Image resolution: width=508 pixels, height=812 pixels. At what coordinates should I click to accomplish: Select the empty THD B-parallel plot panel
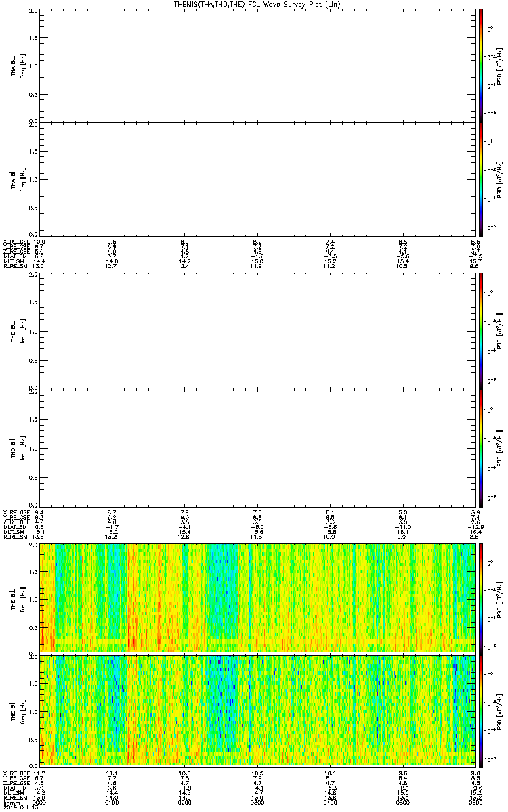point(258,447)
